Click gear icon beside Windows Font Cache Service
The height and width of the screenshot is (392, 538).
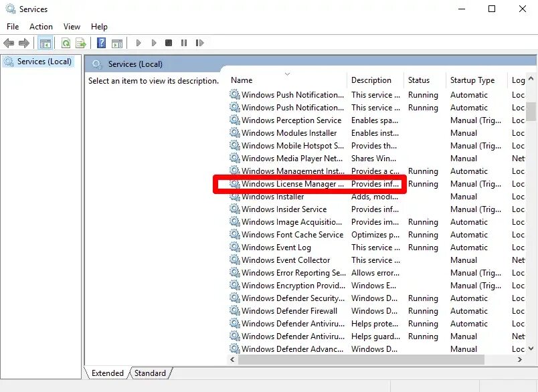(x=235, y=234)
